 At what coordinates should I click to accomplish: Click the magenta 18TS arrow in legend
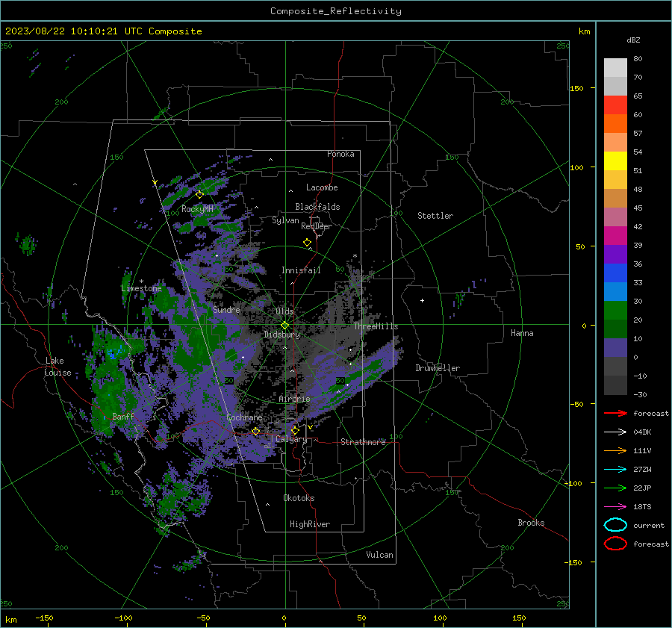[615, 507]
